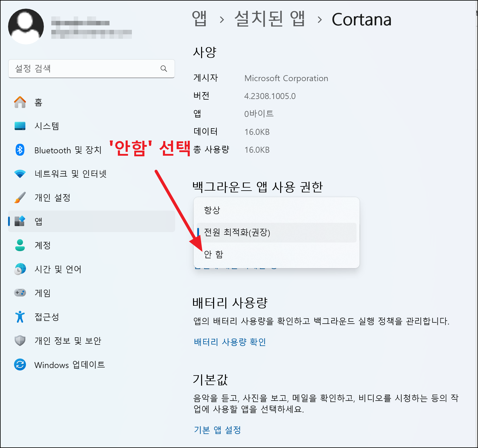Screen dimensions: 478x448
Task: Click the Accounts person icon
Action: pos(20,245)
